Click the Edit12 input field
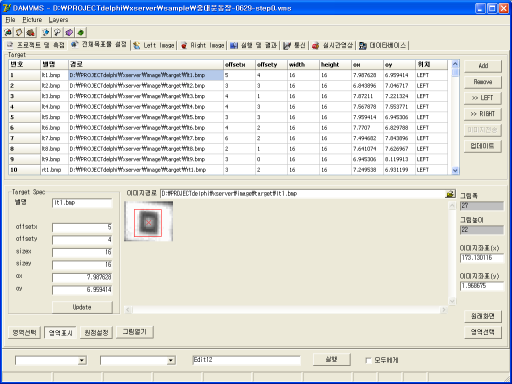This screenshot has width=512, height=384. click(246, 360)
